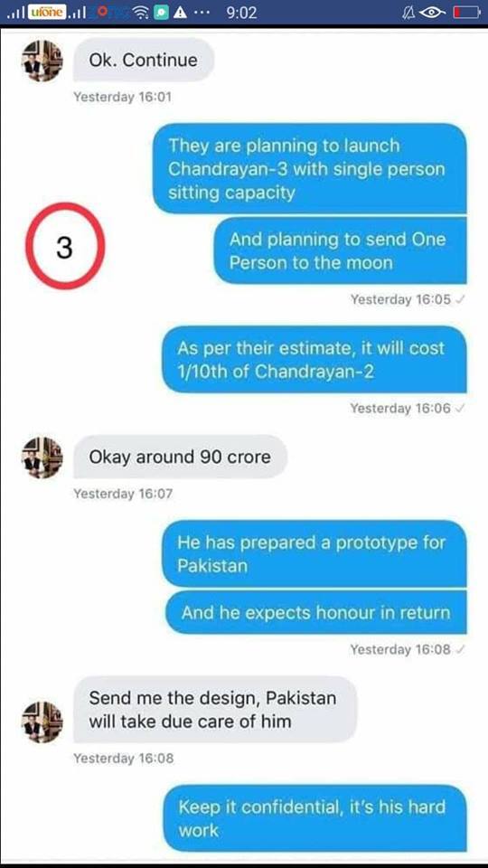Tap the Wi-Fi status icon
This screenshot has width=488, height=868.
click(142, 12)
